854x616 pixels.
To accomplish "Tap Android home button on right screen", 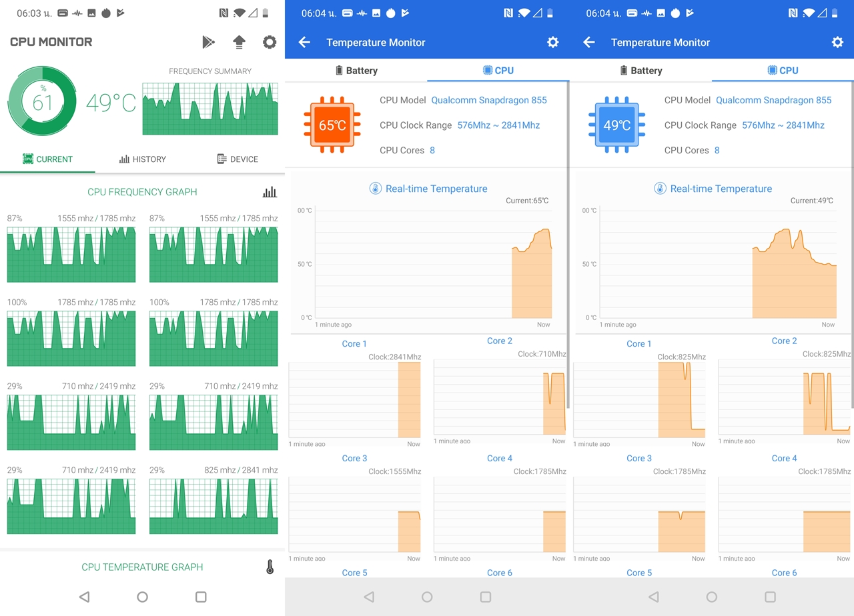I will [x=712, y=597].
